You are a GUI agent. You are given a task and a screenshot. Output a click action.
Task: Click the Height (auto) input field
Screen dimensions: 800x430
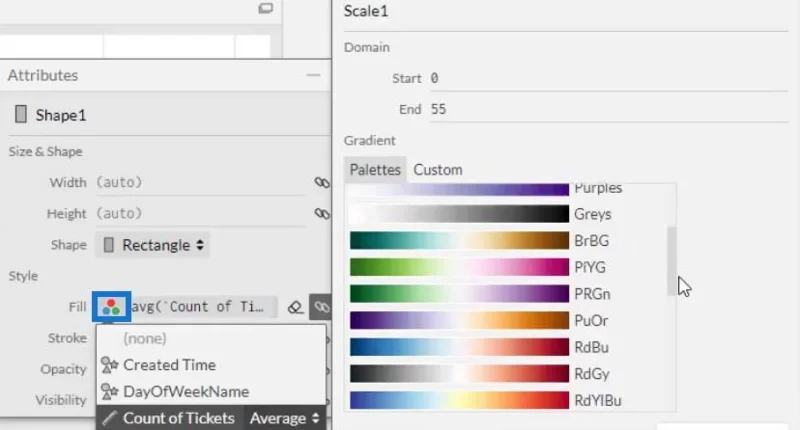point(201,213)
